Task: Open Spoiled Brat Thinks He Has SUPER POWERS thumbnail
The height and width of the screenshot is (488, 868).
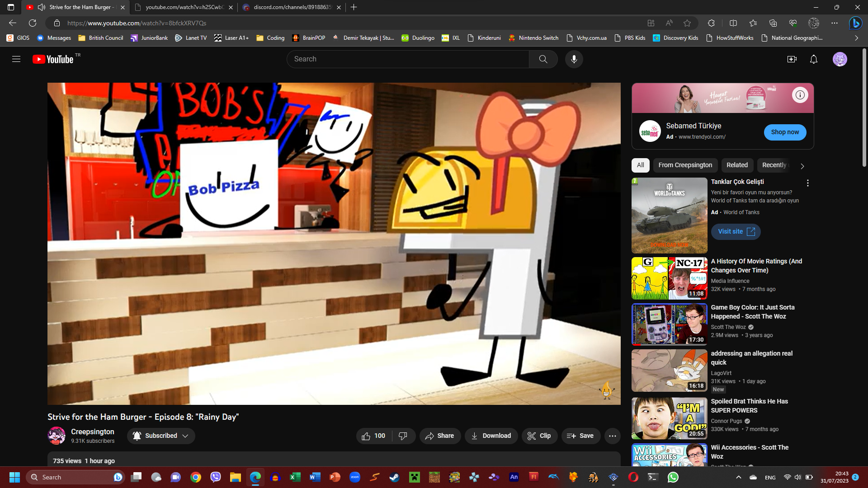Action: coord(669,418)
